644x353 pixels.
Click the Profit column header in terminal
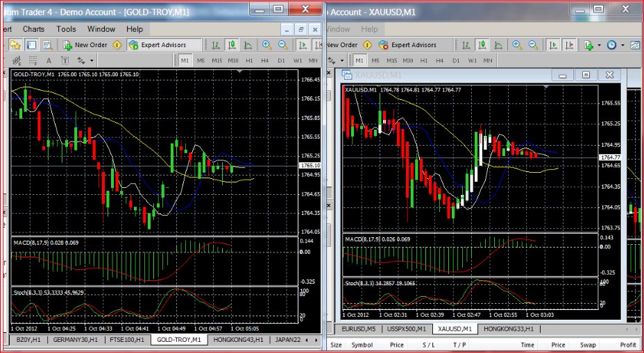[x=628, y=345]
